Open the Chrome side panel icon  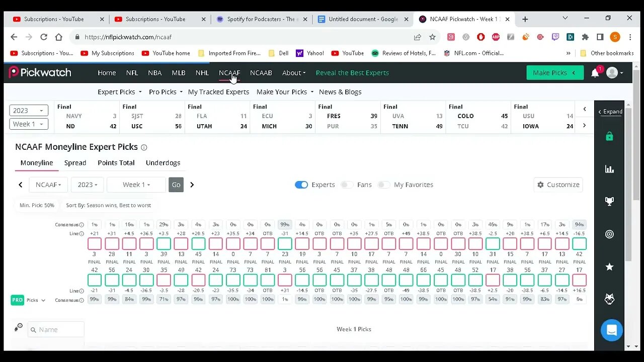point(600,37)
